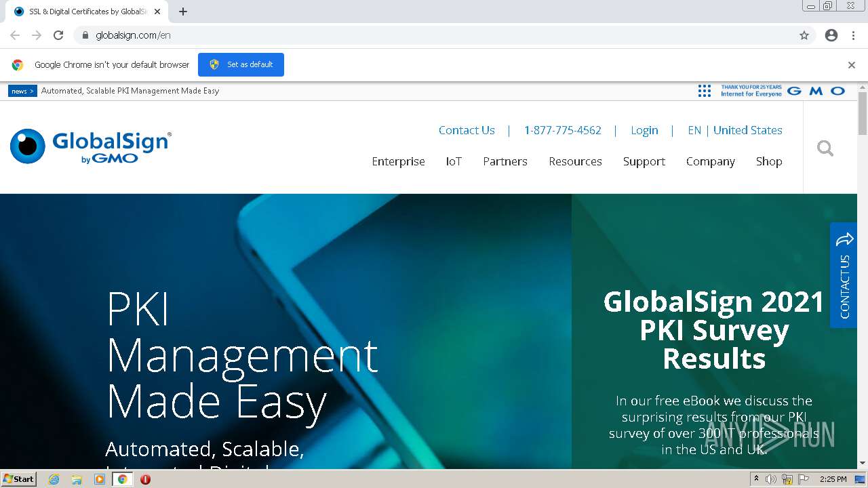The image size is (868, 488).
Task: Open the Resources menu
Action: [x=575, y=161]
